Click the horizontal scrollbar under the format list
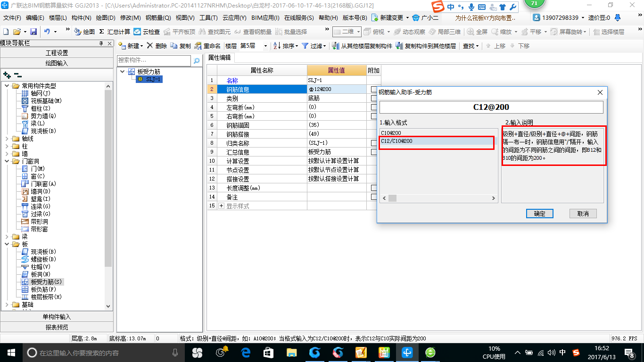644x362 pixels. 439,198
